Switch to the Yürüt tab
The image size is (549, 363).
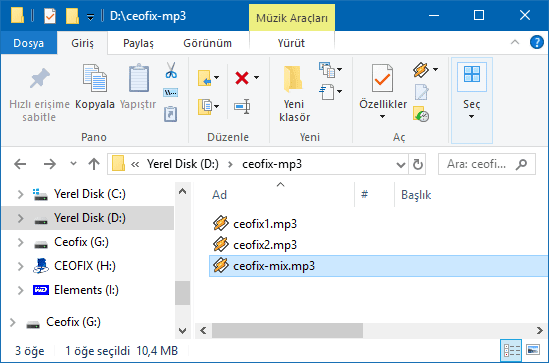291,43
